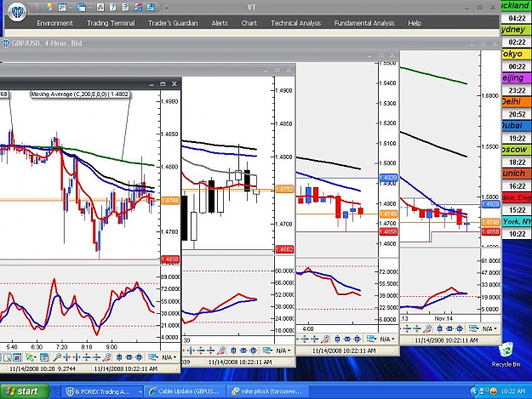Click the orange 1.4748 price tag on front chart
Viewport: 532px width, 399px height.
pos(170,201)
